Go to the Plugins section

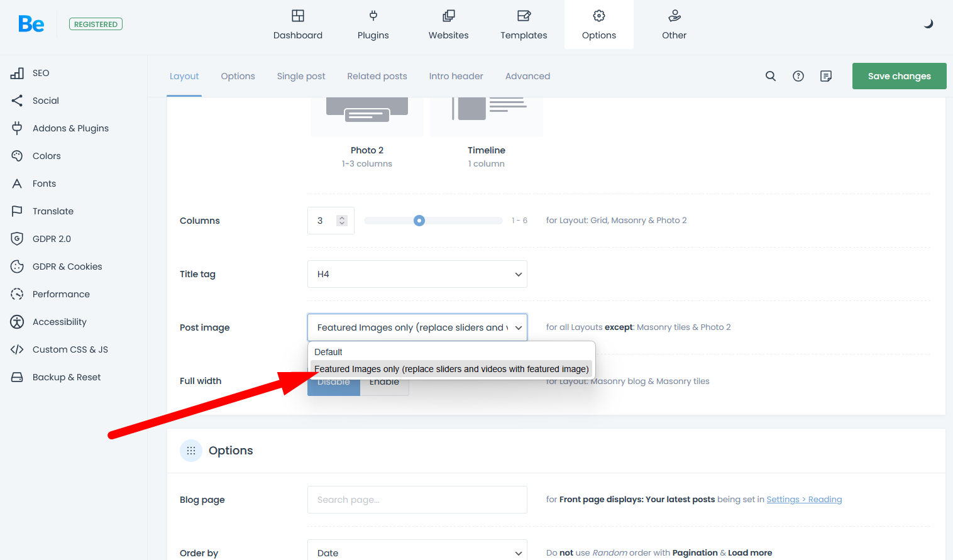(373, 25)
